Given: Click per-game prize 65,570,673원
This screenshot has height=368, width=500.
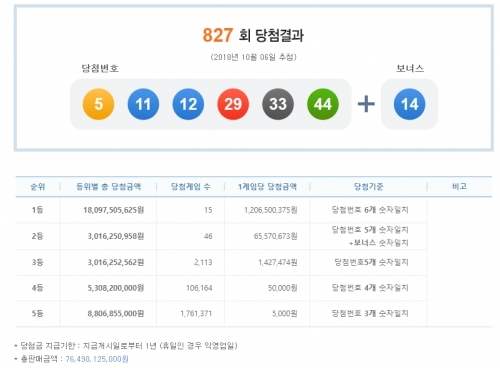Looking at the screenshot, I should [x=276, y=236].
